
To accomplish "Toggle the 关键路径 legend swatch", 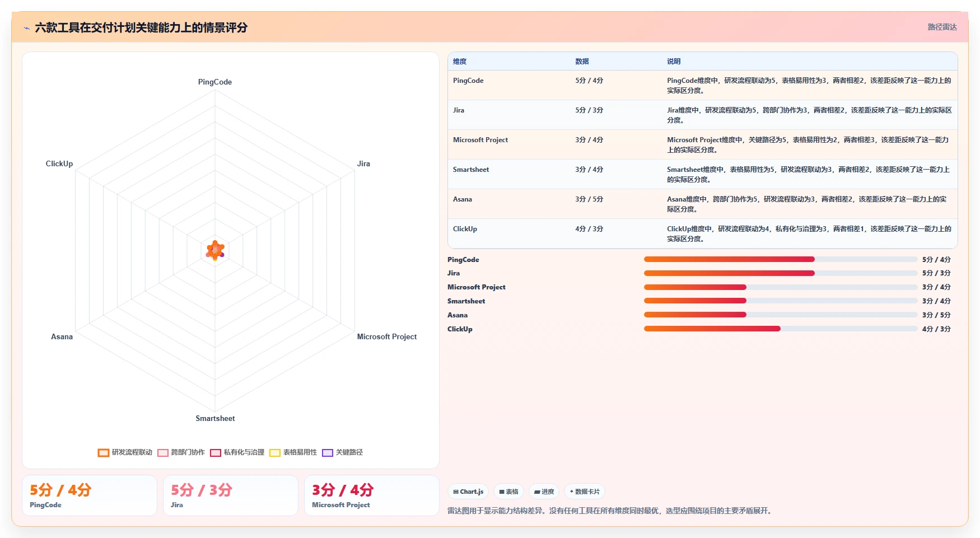I will tap(328, 453).
